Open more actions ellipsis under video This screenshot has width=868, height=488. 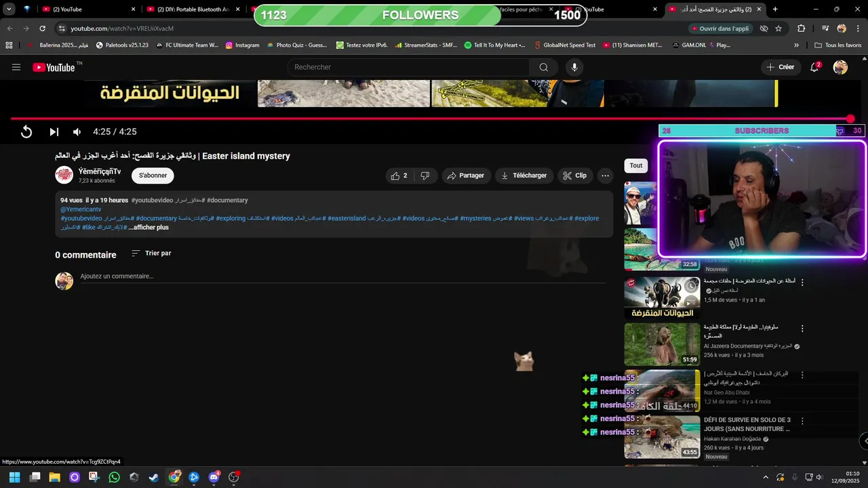[606, 176]
